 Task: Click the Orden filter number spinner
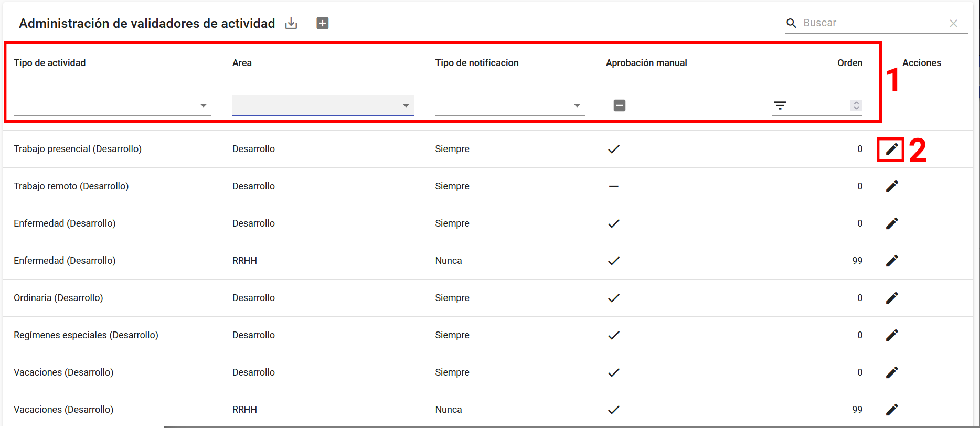(x=856, y=105)
